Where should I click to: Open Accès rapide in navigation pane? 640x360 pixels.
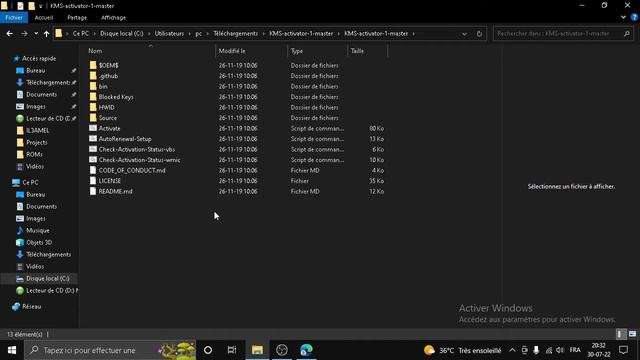tap(39, 59)
